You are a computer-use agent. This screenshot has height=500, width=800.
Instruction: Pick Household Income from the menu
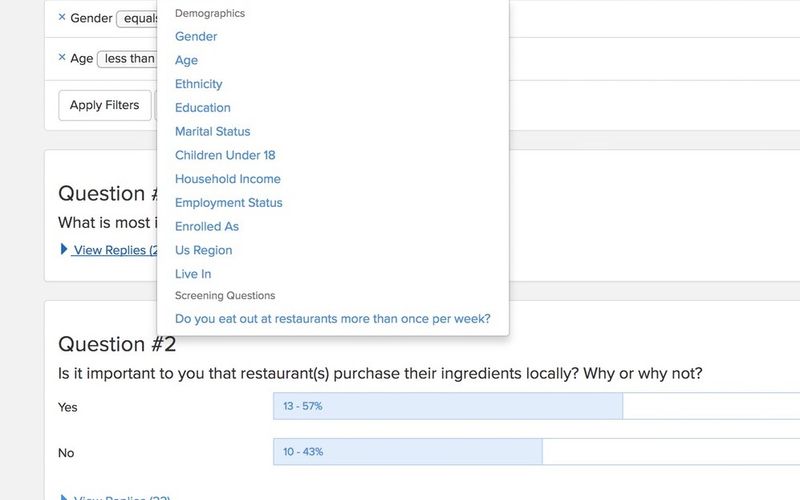tap(228, 179)
